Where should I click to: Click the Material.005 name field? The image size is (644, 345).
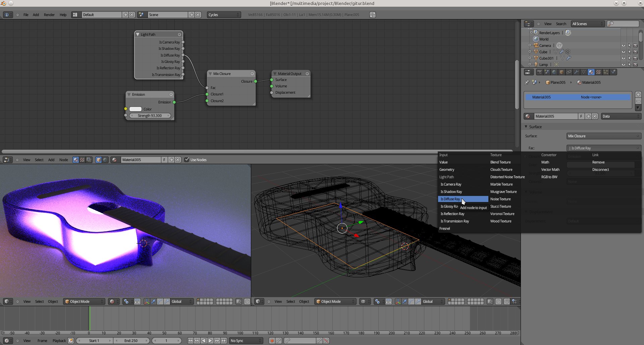[555, 116]
